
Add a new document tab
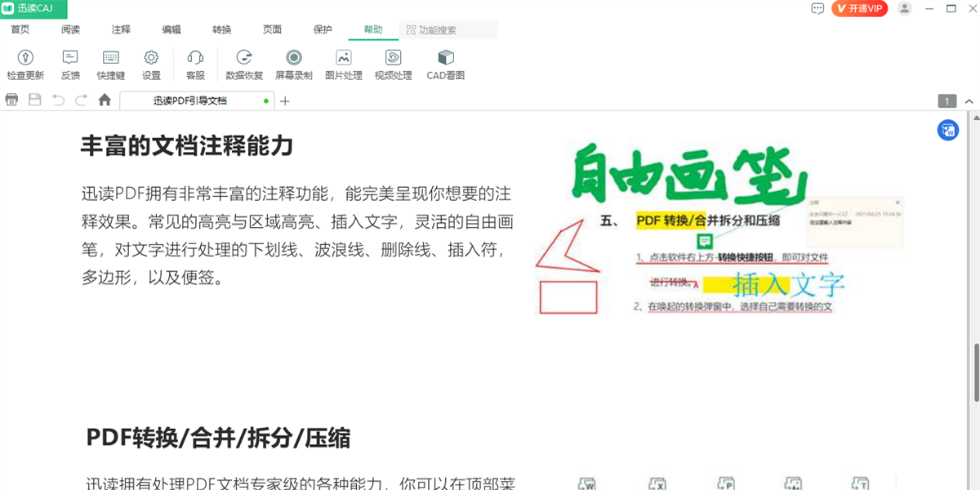285,101
